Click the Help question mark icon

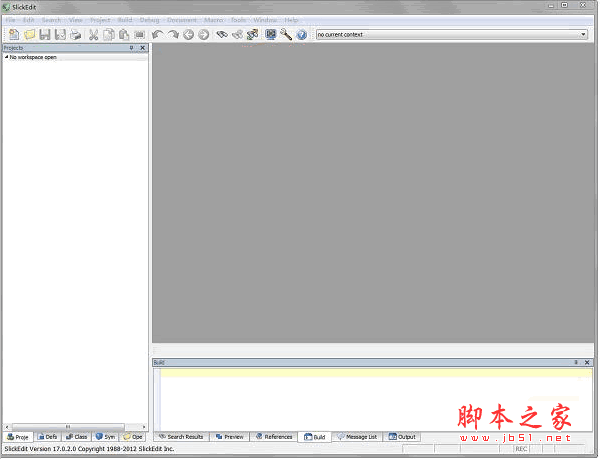(x=302, y=35)
